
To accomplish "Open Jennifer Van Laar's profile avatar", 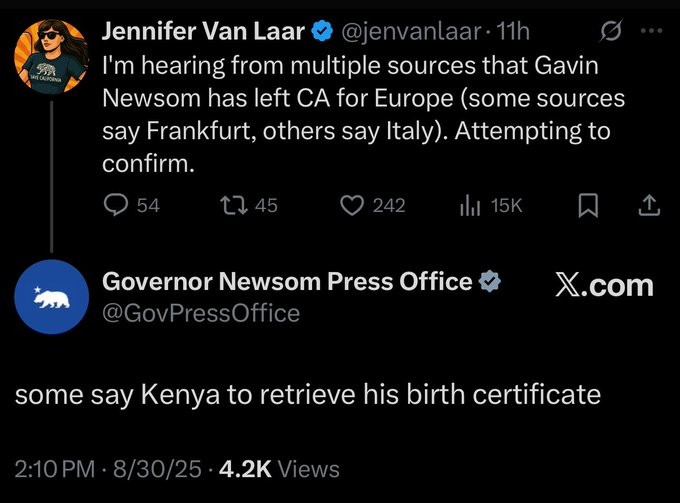I will pos(51,56).
